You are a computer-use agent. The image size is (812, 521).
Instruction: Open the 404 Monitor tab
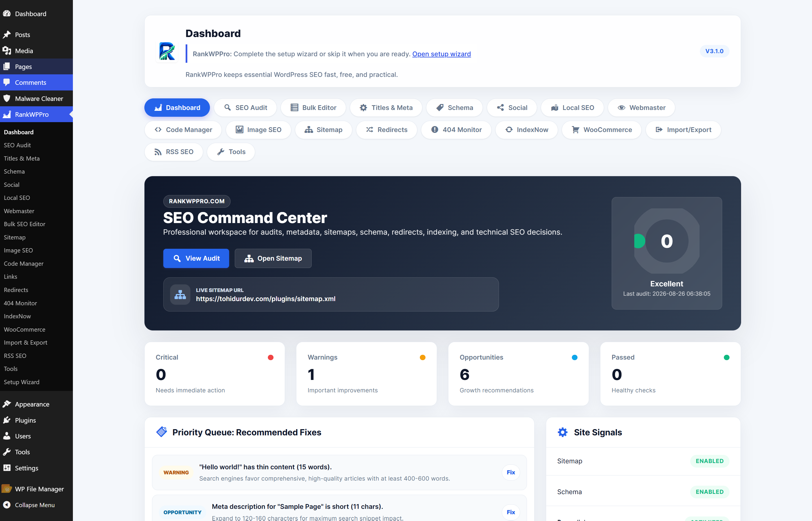[456, 129]
